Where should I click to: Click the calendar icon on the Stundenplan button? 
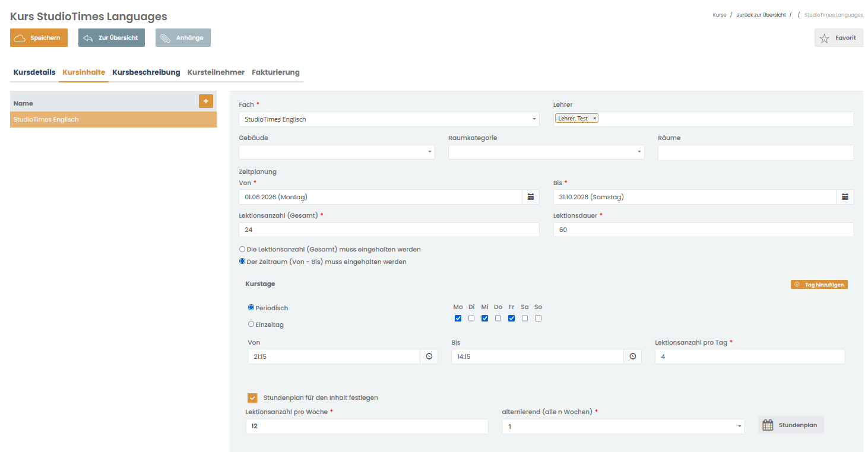tap(768, 425)
